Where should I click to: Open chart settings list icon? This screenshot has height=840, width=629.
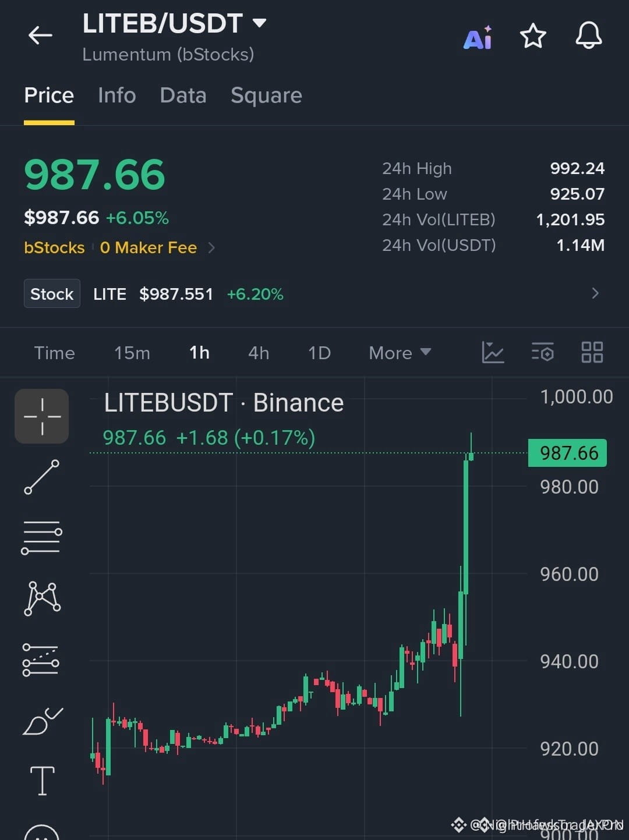pyautogui.click(x=542, y=352)
